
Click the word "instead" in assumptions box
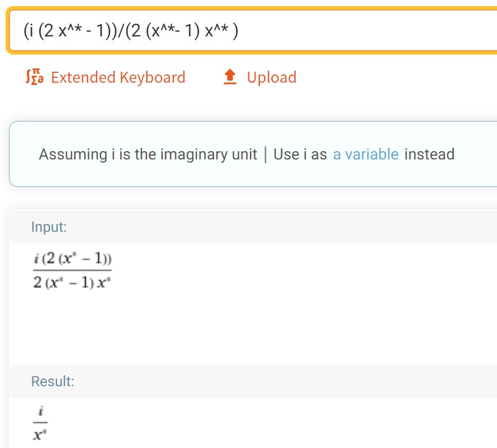click(x=430, y=154)
